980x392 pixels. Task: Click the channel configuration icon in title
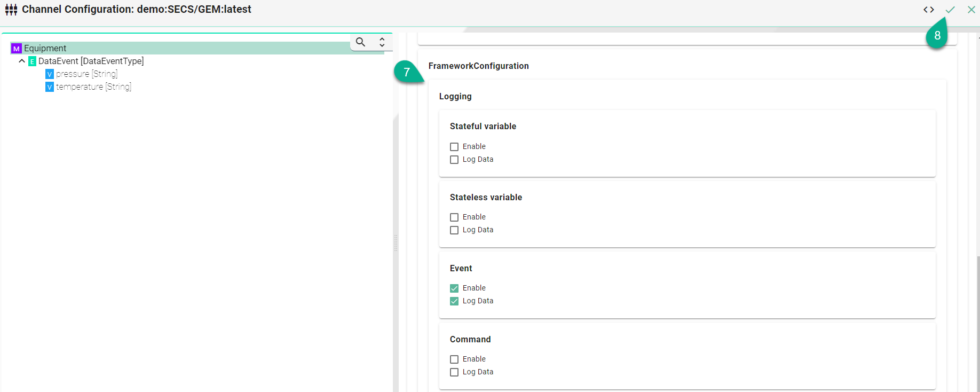(11, 10)
